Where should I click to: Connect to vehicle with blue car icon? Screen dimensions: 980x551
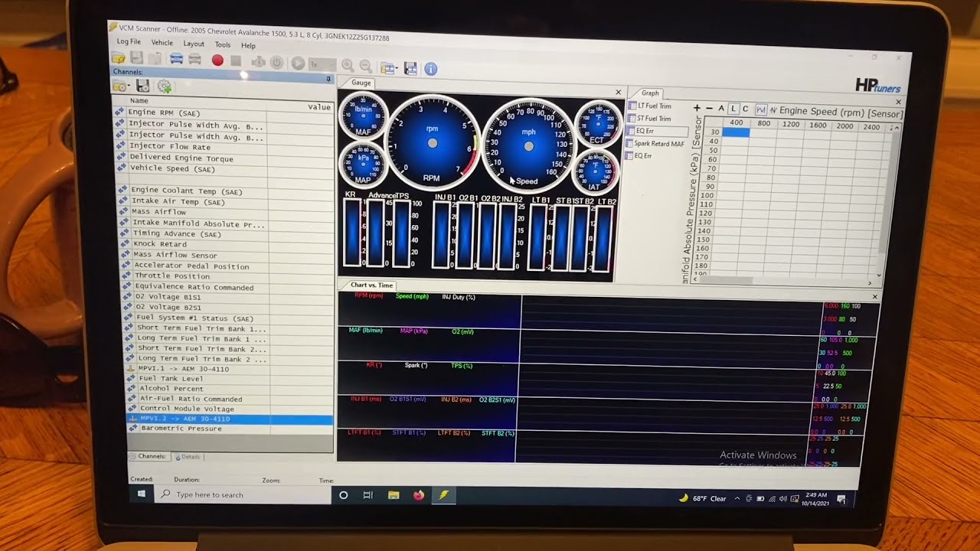pyautogui.click(x=176, y=59)
